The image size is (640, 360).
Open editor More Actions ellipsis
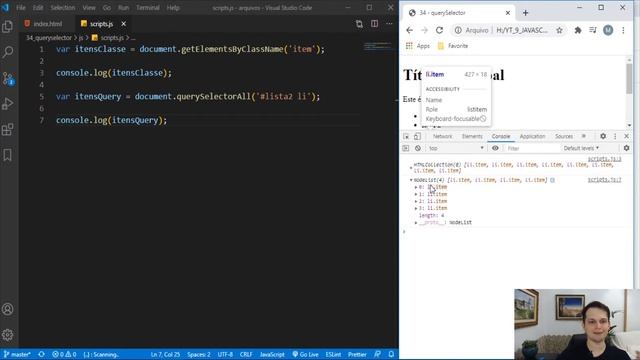(x=389, y=24)
